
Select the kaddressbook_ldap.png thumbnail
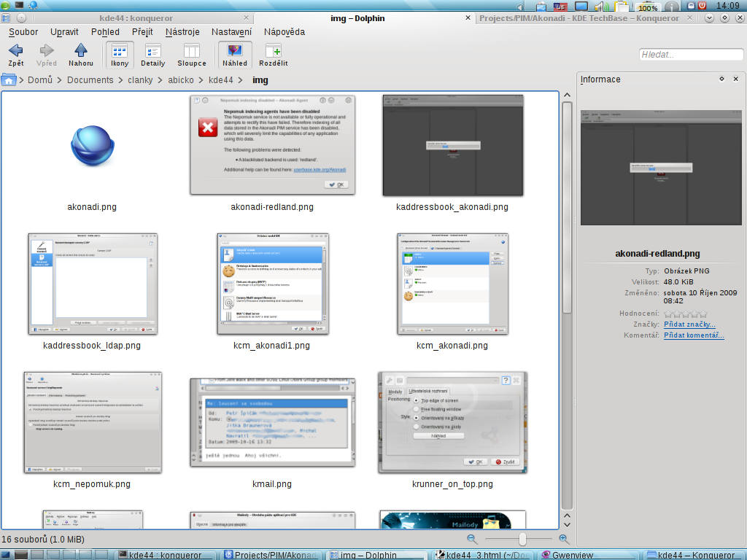pos(93,284)
